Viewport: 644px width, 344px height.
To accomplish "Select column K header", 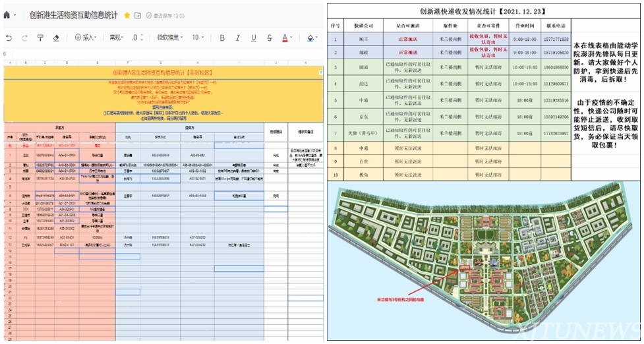I will 306,63.
